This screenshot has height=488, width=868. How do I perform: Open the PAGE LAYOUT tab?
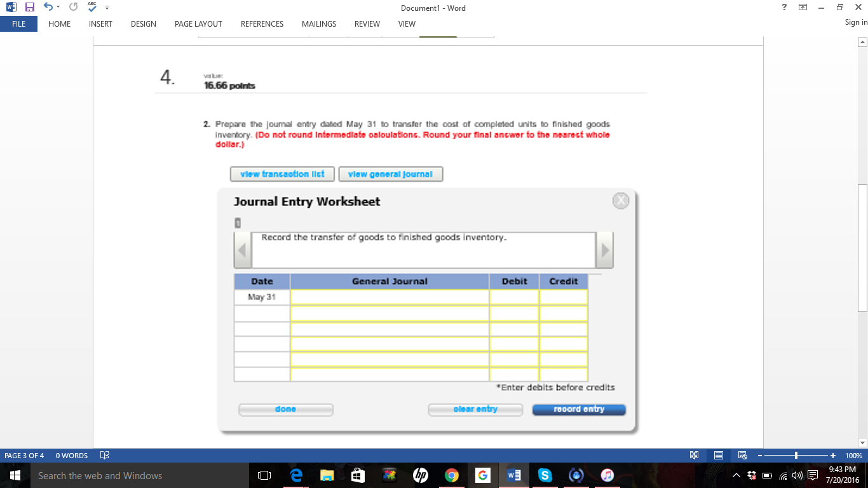[x=198, y=24]
